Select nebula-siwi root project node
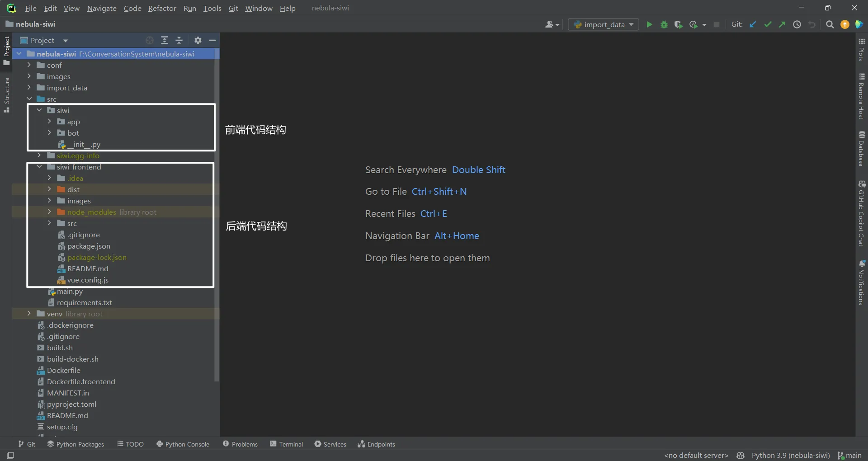 coord(116,54)
